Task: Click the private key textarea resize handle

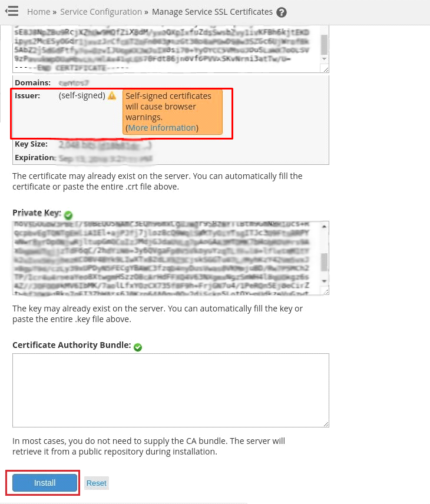Action: 326,291
